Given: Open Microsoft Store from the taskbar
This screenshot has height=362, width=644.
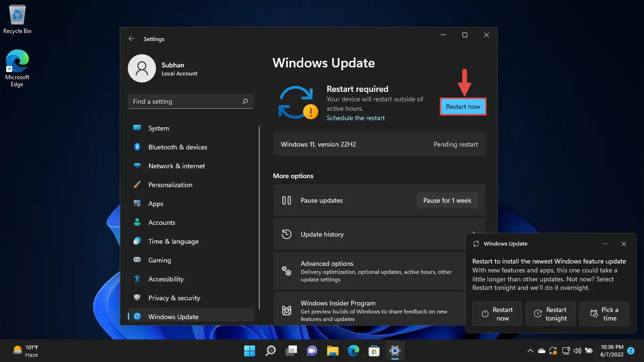Looking at the screenshot, I should [x=374, y=351].
